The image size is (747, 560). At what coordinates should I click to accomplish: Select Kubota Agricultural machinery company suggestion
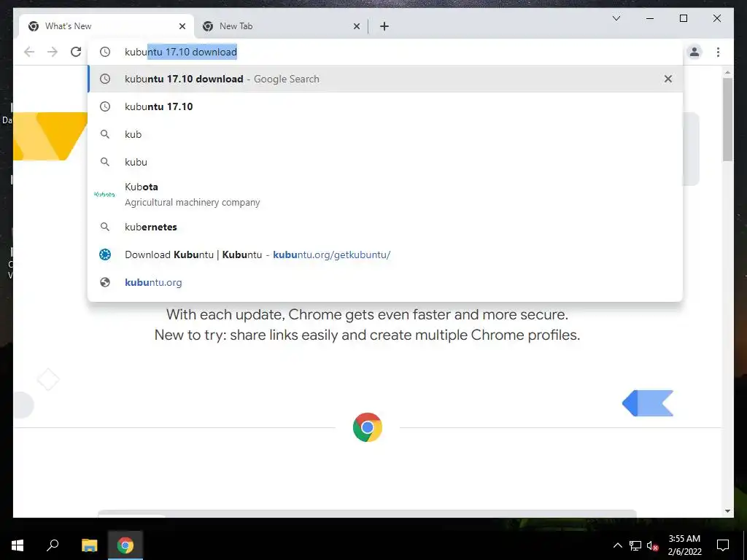tap(385, 194)
